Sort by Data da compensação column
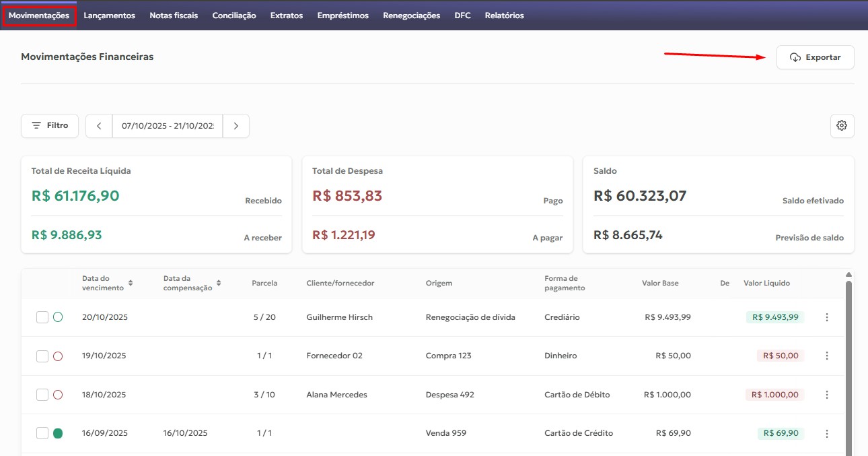The height and width of the screenshot is (456, 868). click(x=219, y=283)
